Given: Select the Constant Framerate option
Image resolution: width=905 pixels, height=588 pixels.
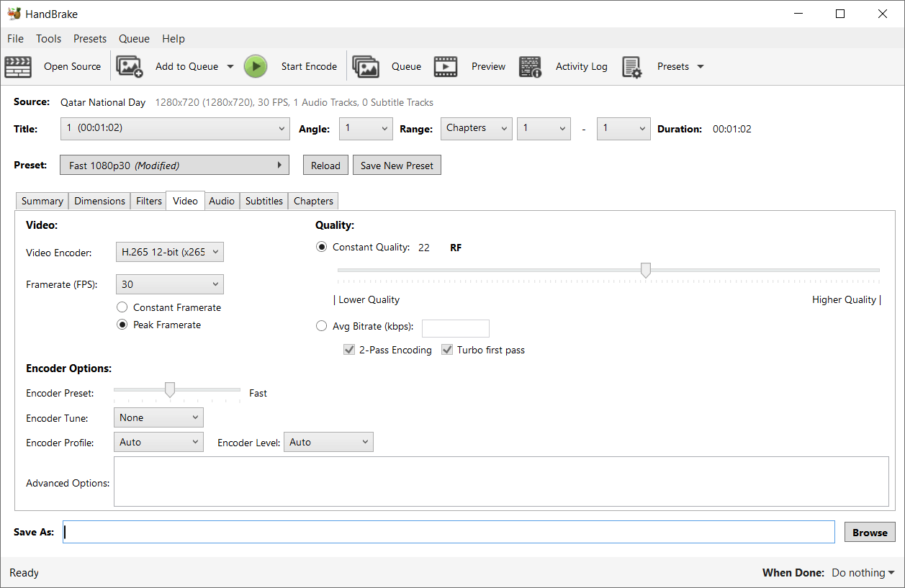Looking at the screenshot, I should [122, 307].
